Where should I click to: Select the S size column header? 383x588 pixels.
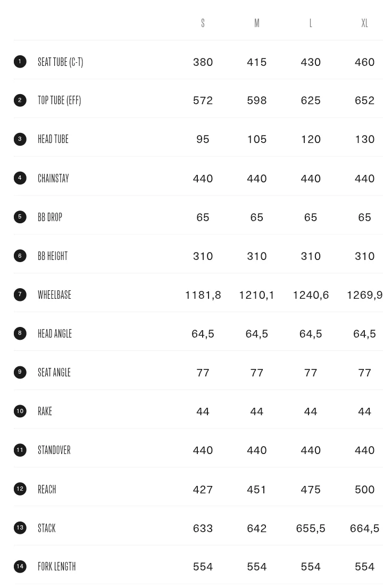pos(203,23)
